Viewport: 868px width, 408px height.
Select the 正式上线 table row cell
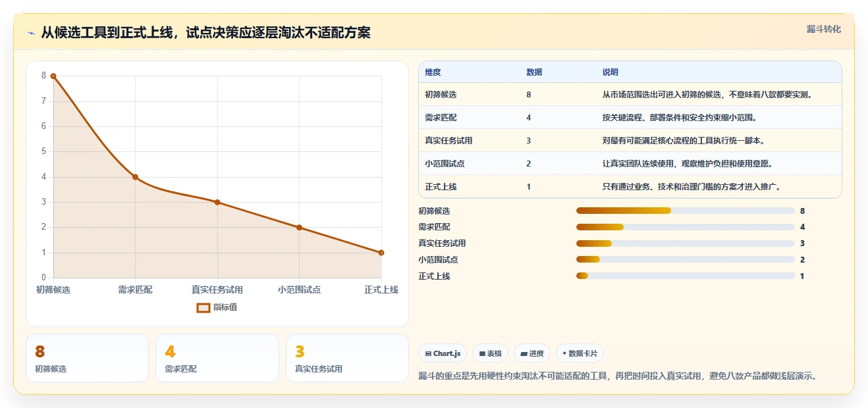441,187
